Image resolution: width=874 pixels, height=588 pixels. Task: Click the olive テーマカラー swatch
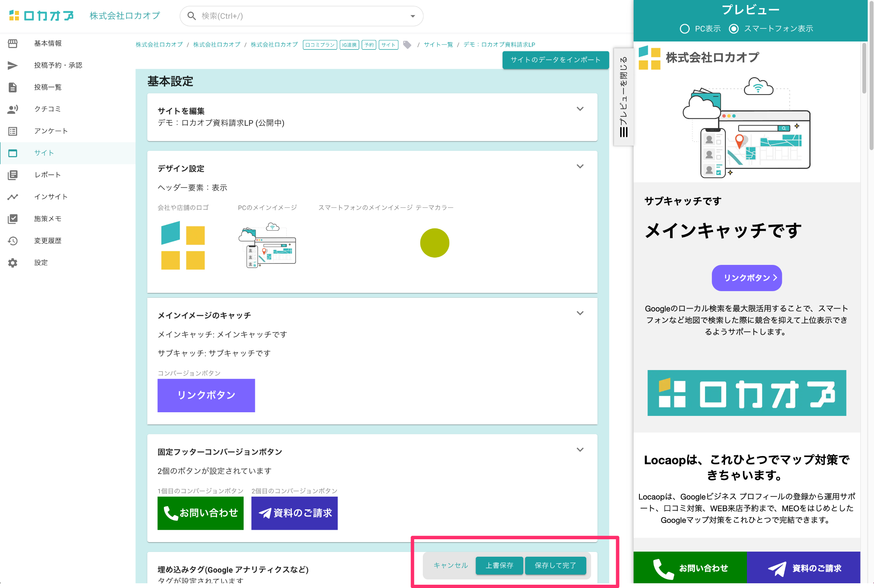tap(434, 243)
